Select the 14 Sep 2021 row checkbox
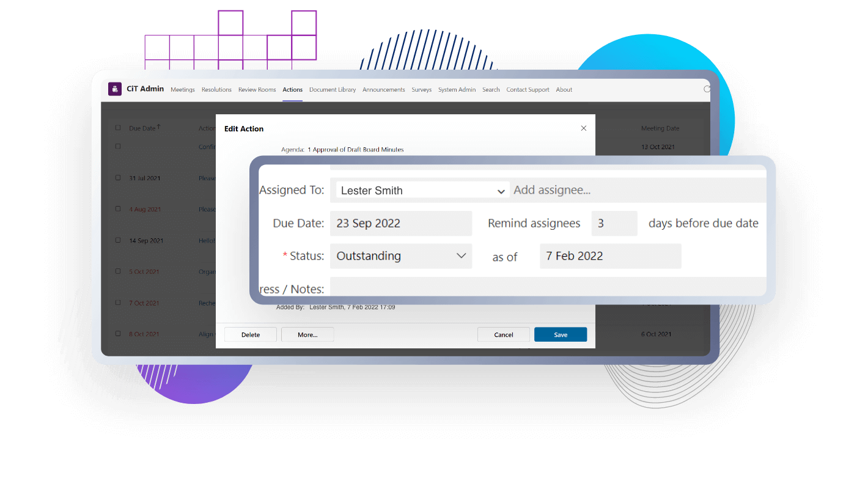 (118, 240)
